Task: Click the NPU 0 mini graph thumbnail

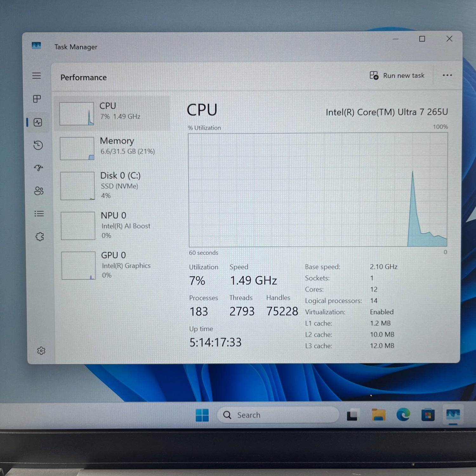Action: [x=78, y=226]
